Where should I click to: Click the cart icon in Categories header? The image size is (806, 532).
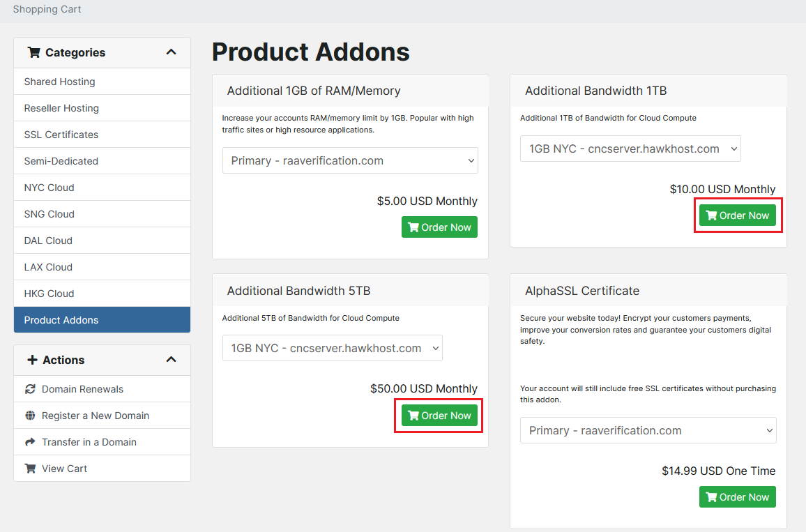tap(33, 52)
